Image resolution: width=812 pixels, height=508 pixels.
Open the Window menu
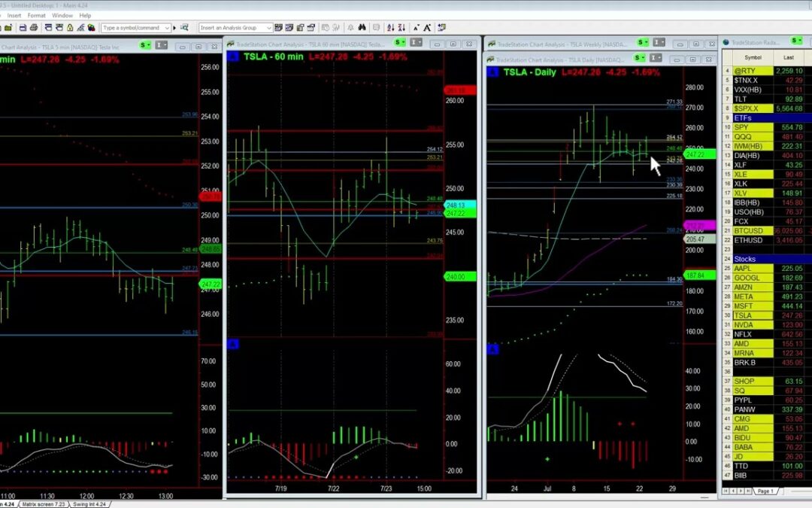[62, 15]
